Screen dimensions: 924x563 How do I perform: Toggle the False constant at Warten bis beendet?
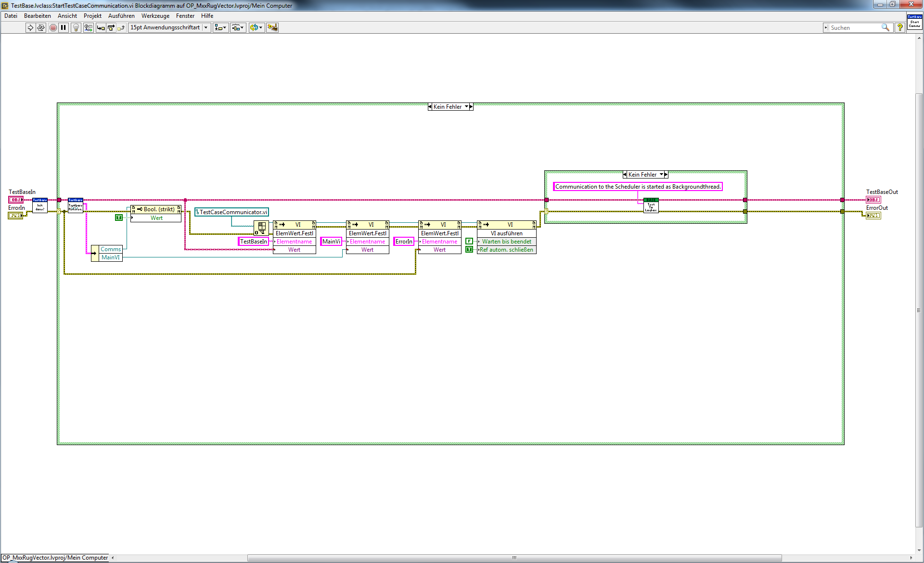click(x=469, y=242)
